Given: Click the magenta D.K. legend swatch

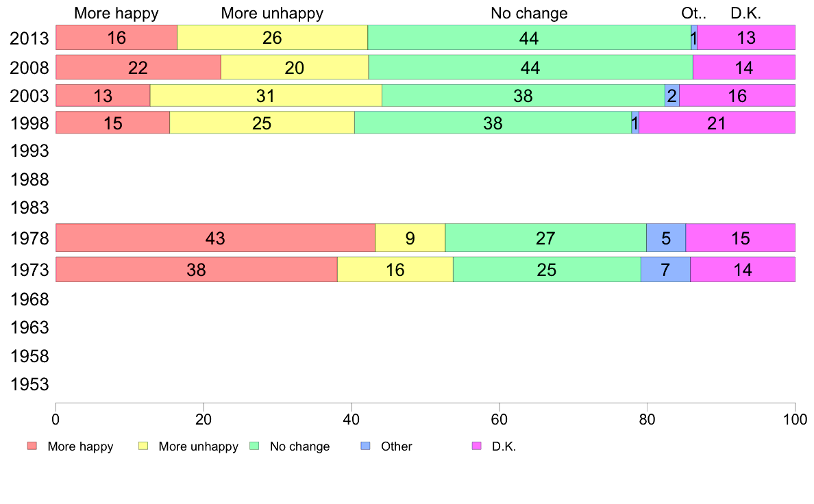Looking at the screenshot, I should [x=477, y=446].
